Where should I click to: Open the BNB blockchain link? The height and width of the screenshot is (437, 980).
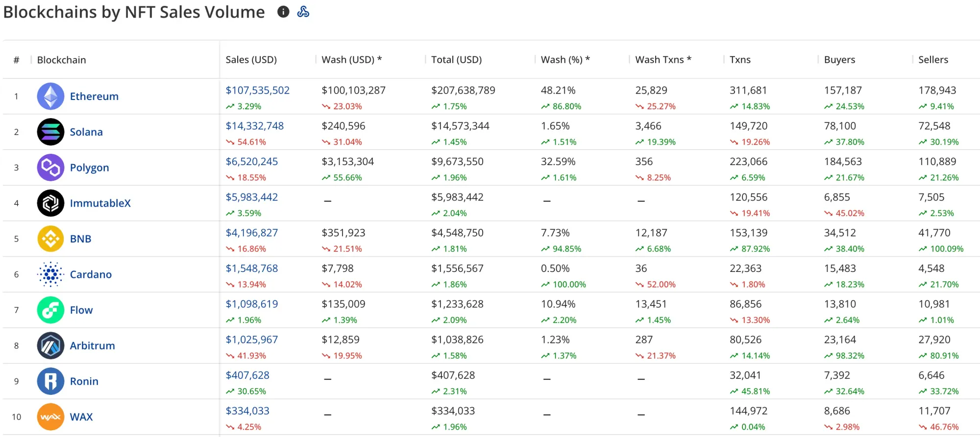(80, 239)
